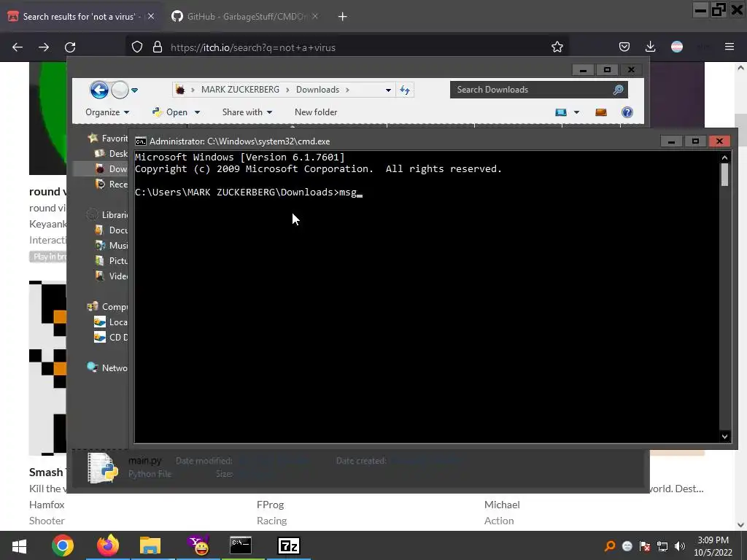
Task: Select CD Drive in sidebar
Action: [x=111, y=337]
